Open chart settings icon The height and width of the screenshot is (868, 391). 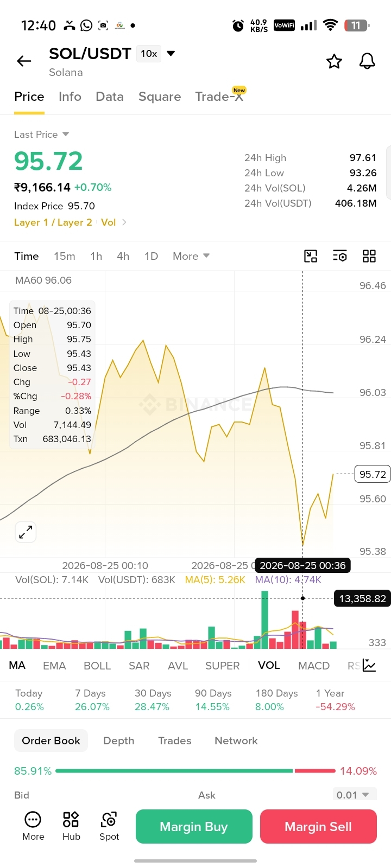tap(340, 256)
